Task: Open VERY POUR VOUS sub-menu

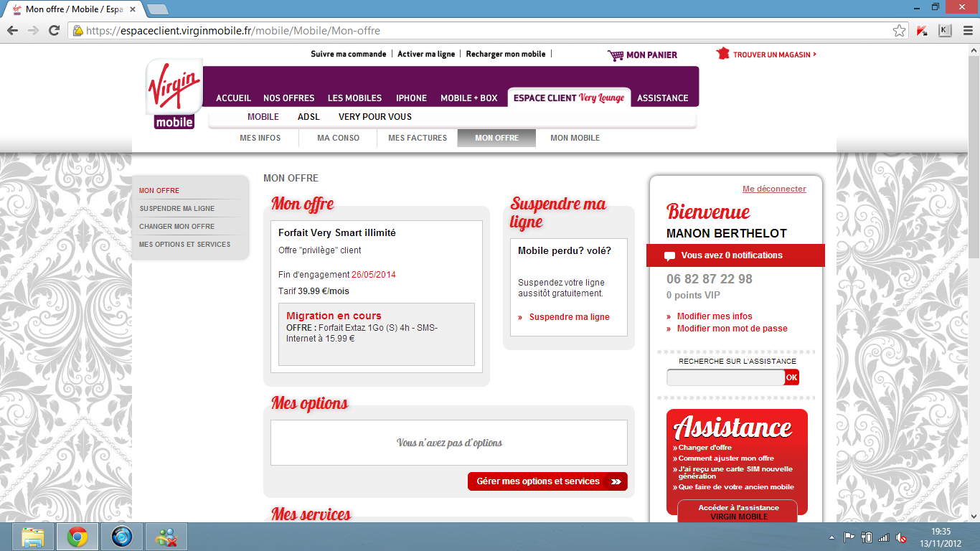Action: point(375,117)
